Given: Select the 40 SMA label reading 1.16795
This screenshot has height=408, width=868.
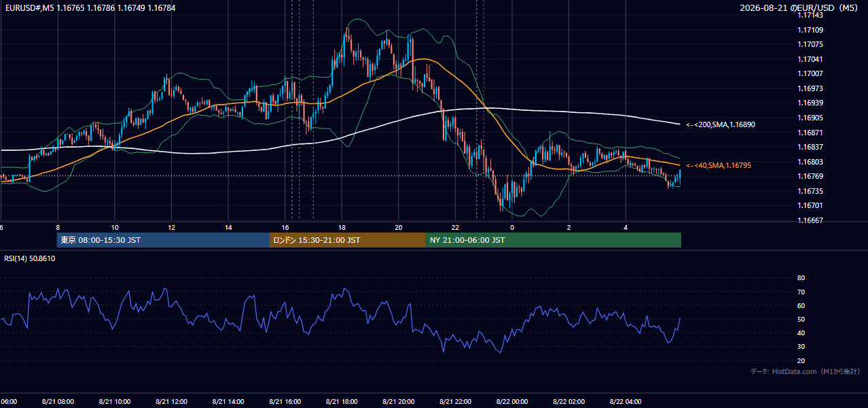Looking at the screenshot, I should tap(719, 165).
